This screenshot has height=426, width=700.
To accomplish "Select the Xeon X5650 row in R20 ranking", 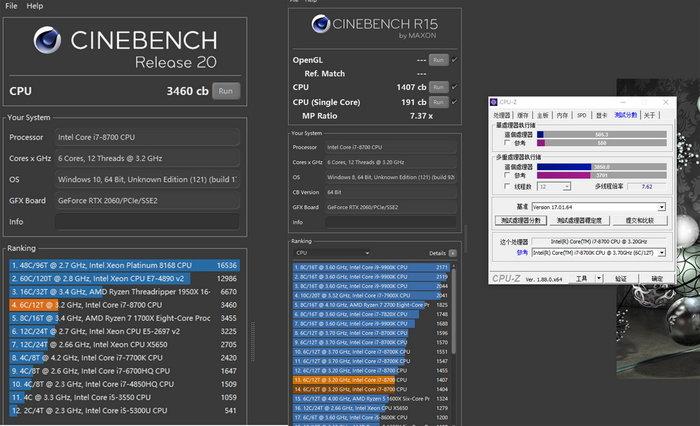I will coord(124,344).
